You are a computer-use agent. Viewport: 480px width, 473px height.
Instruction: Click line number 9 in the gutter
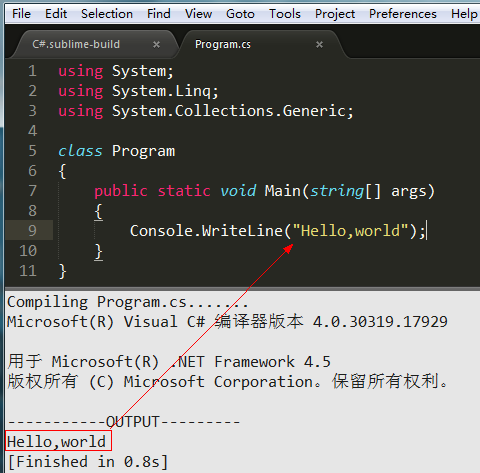(x=32, y=231)
